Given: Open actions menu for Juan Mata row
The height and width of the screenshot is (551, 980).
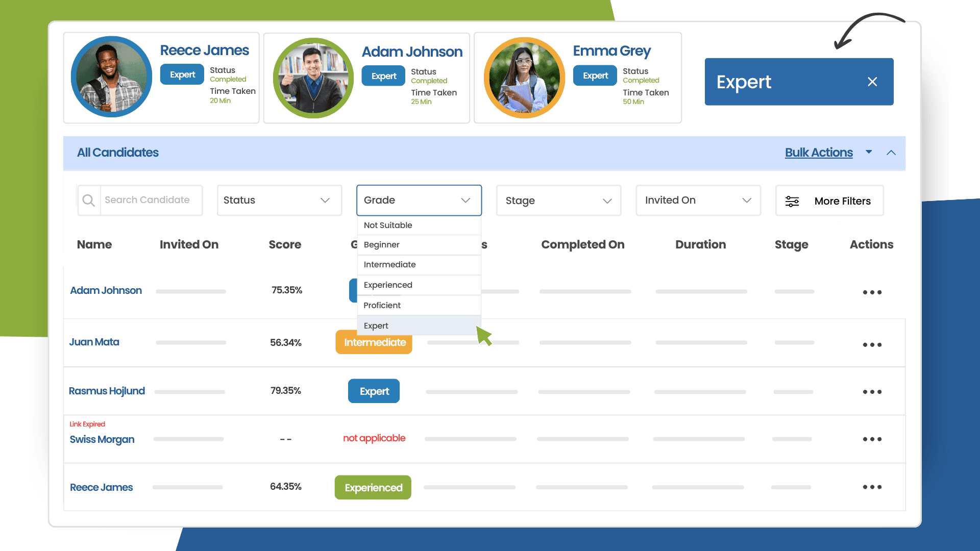Looking at the screenshot, I should pos(872,345).
